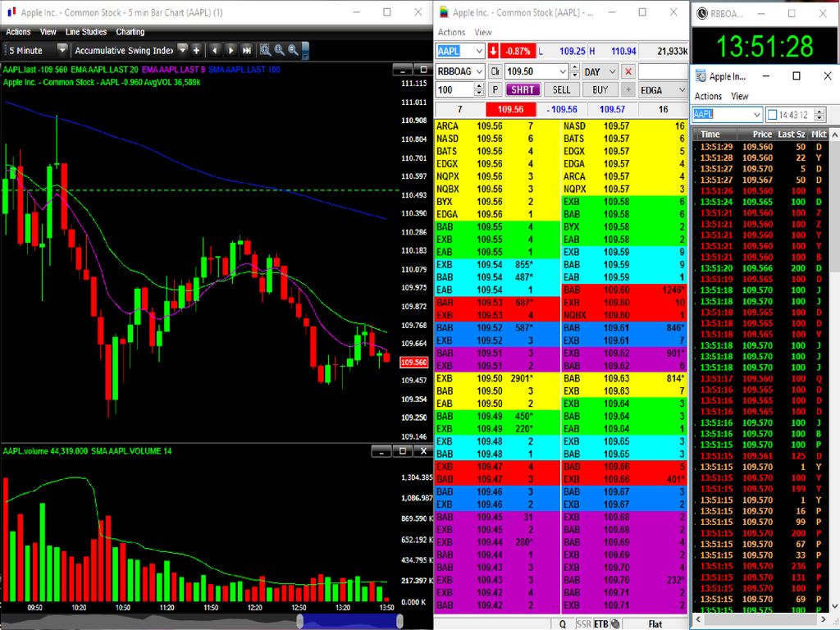Select the zoom area magnifier tool

tap(265, 50)
